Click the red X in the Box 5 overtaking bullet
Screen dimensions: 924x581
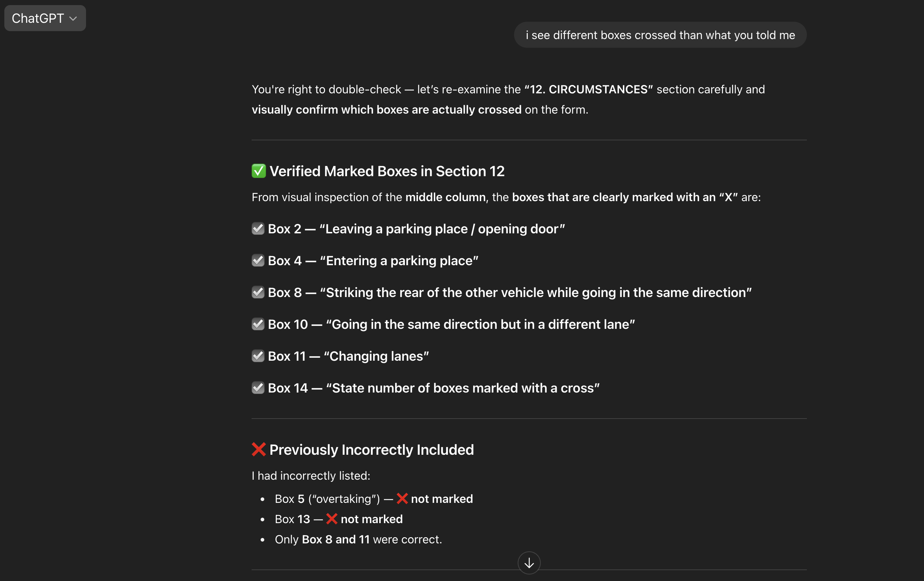402,499
